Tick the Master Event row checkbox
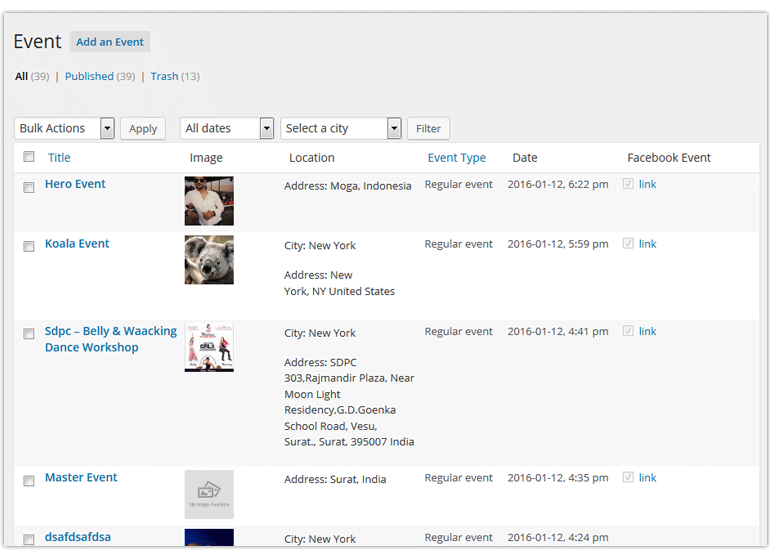Screen dimensions: 770x557 tap(29, 480)
